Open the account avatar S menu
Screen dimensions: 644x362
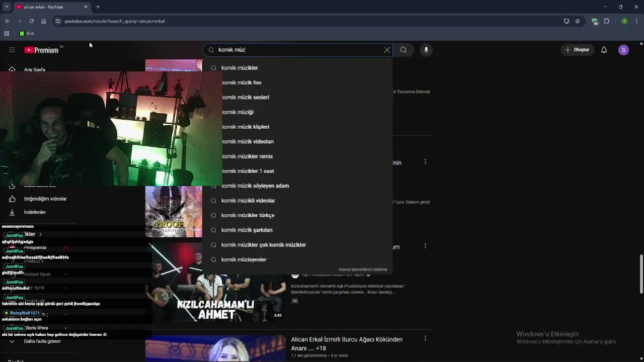tap(623, 50)
